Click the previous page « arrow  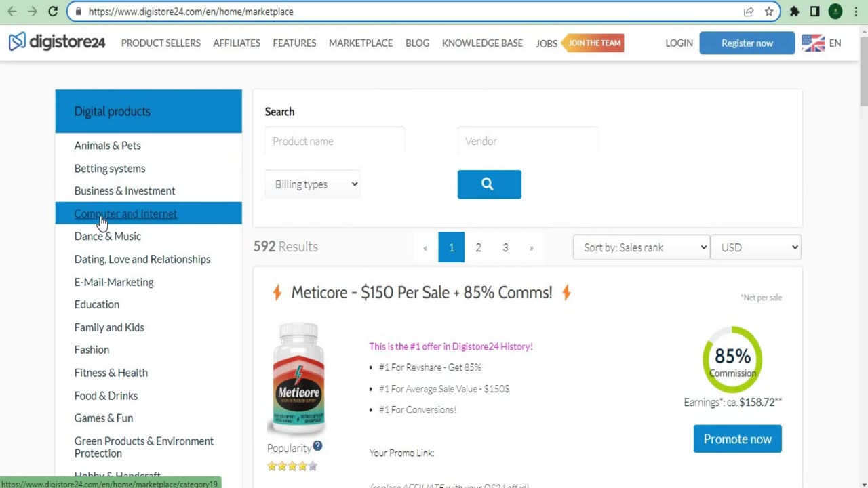[x=425, y=248]
